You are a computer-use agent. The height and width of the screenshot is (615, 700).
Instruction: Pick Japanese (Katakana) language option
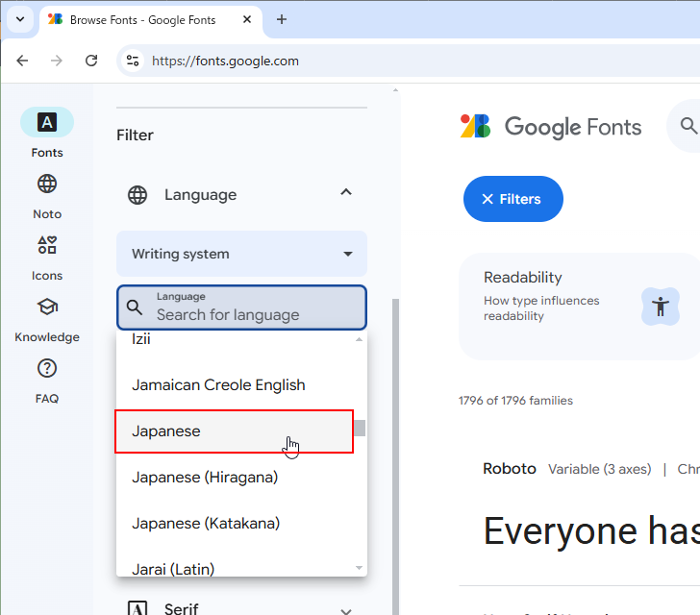click(206, 524)
